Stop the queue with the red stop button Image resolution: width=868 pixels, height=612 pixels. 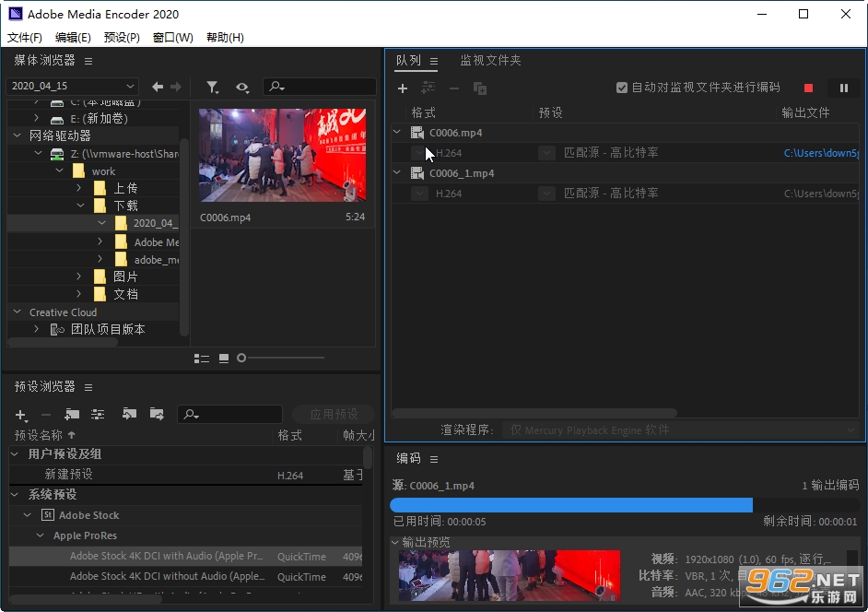point(808,88)
